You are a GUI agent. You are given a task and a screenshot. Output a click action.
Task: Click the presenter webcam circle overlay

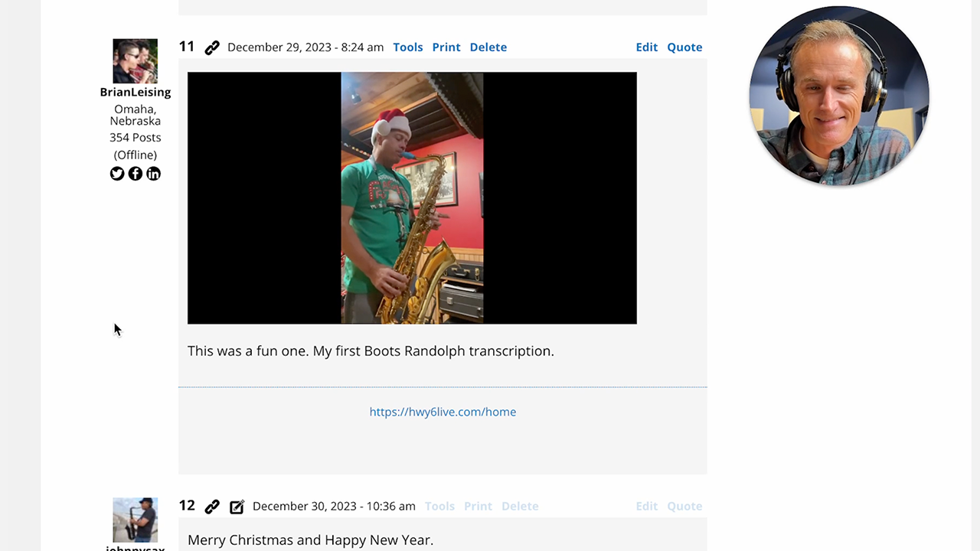[x=839, y=96]
